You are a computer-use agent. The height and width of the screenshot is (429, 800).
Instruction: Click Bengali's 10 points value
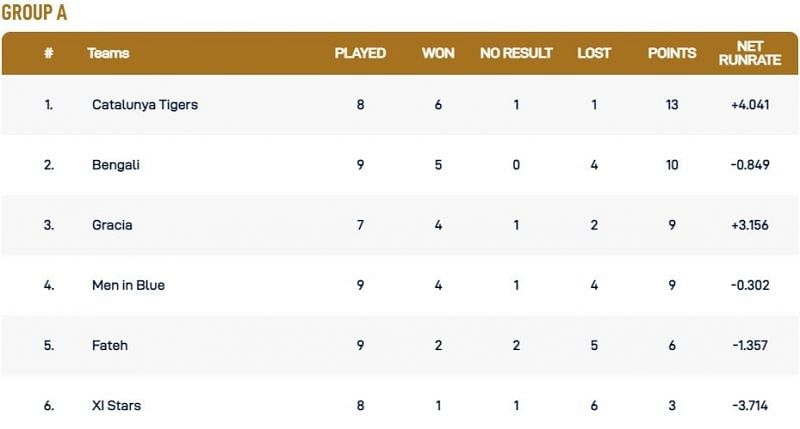672,165
